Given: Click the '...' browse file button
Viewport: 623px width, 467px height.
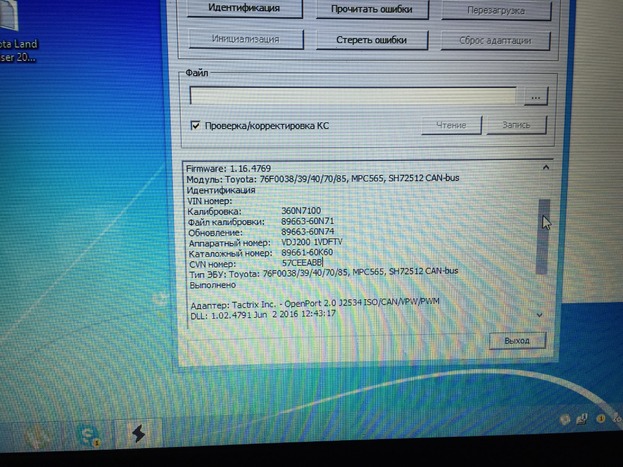Looking at the screenshot, I should (x=537, y=97).
